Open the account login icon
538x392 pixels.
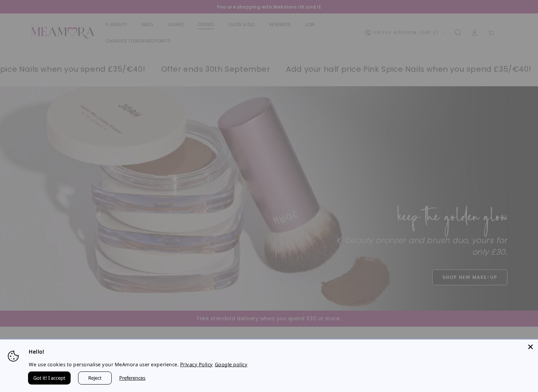[x=474, y=33]
